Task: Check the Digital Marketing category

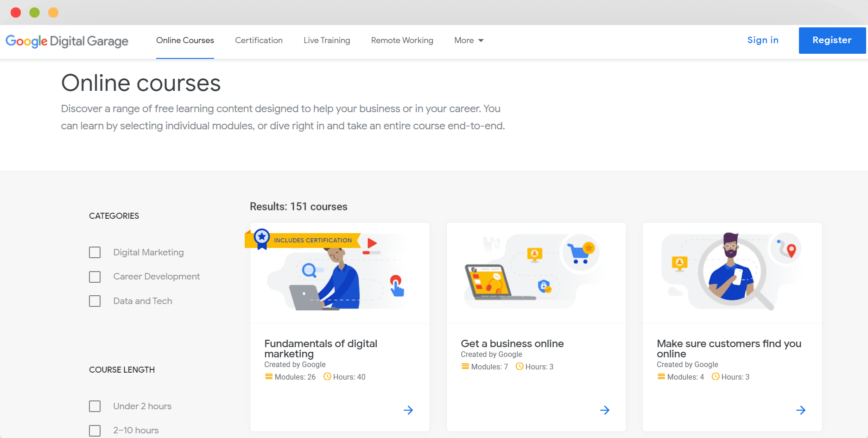Action: point(95,253)
